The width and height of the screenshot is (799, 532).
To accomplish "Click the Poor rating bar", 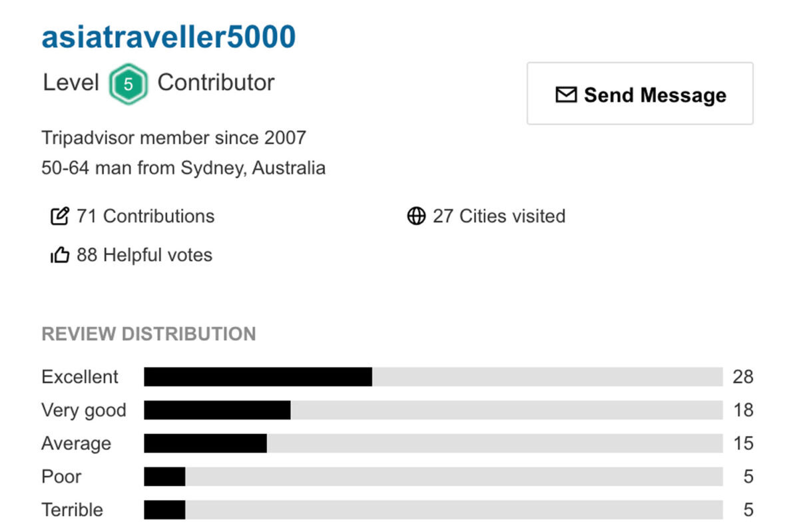I will pos(433,477).
